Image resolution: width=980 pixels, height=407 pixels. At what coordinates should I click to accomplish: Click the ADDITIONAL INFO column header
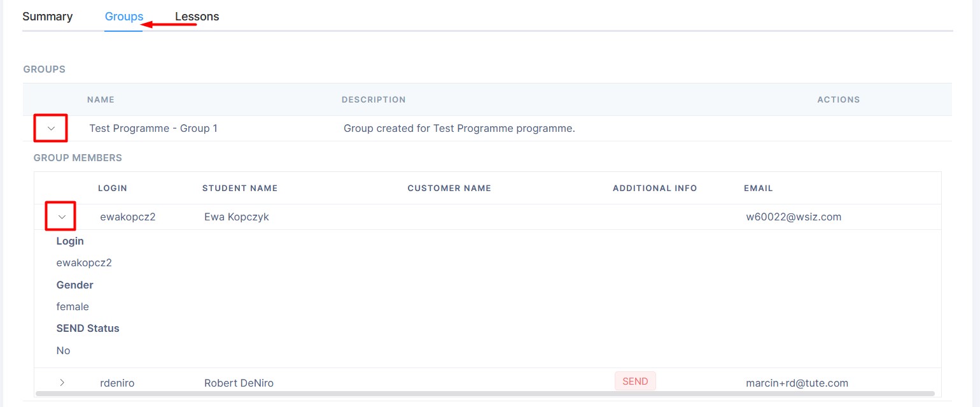(x=655, y=189)
